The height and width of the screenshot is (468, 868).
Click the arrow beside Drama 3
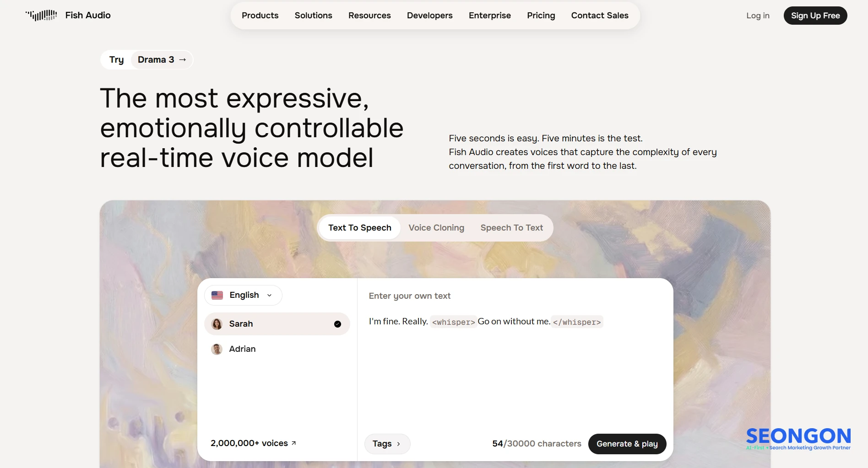click(x=182, y=59)
